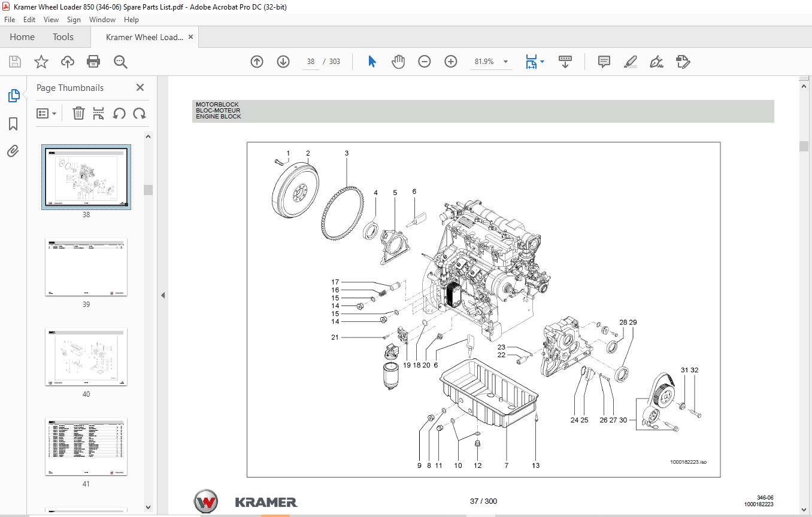Open the fit page dropdown arrow

tap(543, 62)
